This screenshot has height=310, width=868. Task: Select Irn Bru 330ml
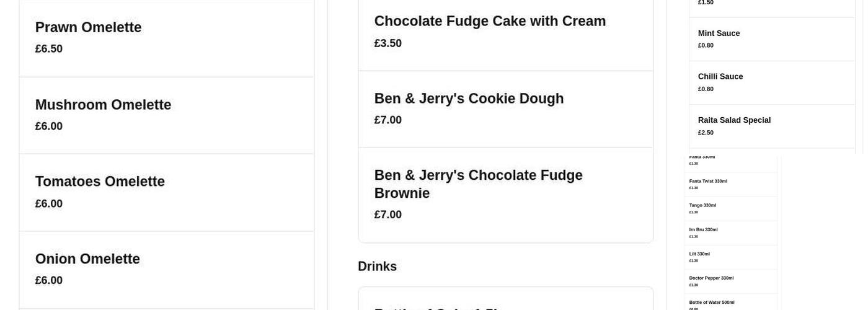point(703,229)
